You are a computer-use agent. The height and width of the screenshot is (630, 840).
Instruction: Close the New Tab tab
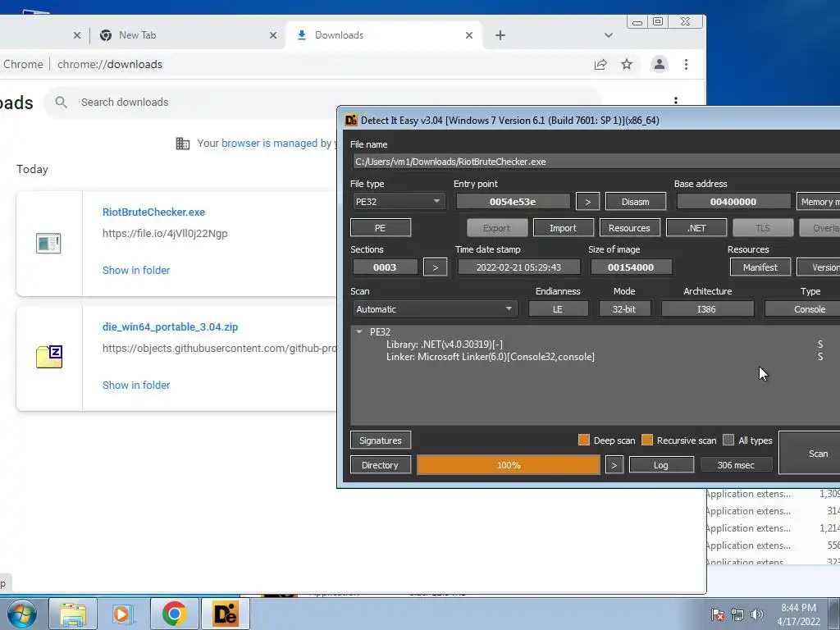[x=273, y=35]
